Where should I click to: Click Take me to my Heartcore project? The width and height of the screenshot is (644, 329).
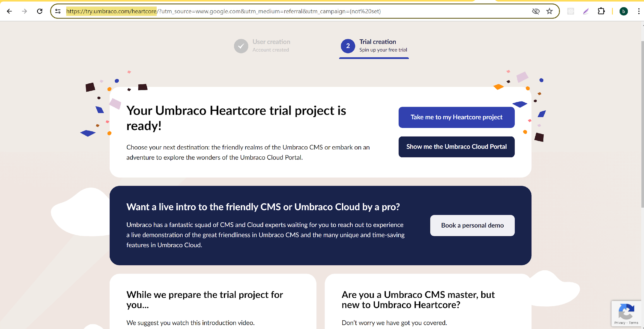456,117
